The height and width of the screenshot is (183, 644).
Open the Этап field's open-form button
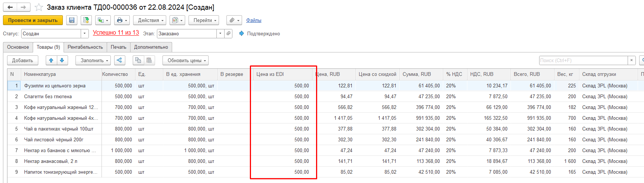229,33
